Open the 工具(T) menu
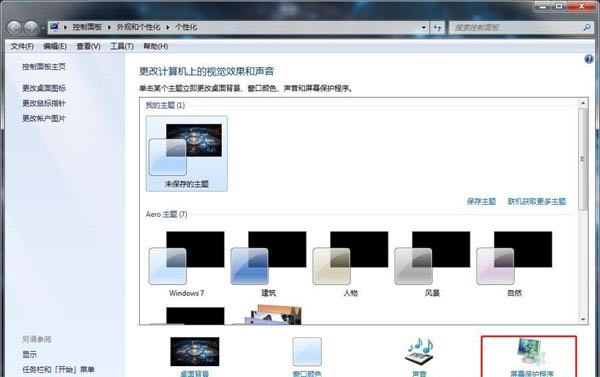 pyautogui.click(x=122, y=46)
